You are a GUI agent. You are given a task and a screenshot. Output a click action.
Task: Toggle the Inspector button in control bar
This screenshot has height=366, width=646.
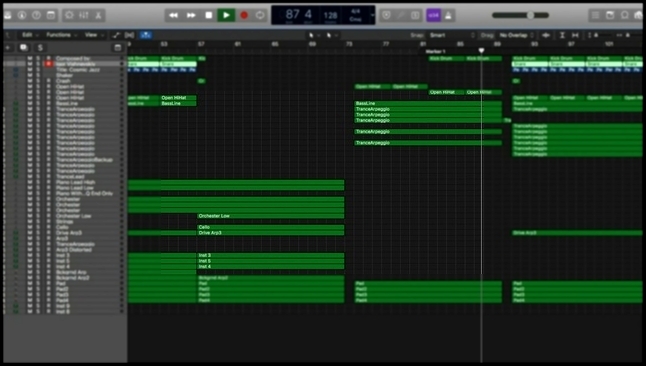coord(22,15)
